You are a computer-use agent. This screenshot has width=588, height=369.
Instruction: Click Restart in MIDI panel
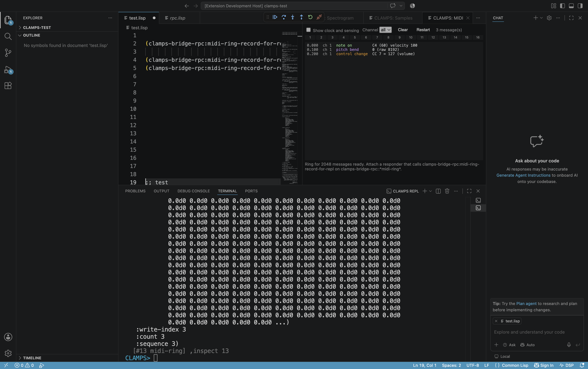(423, 30)
